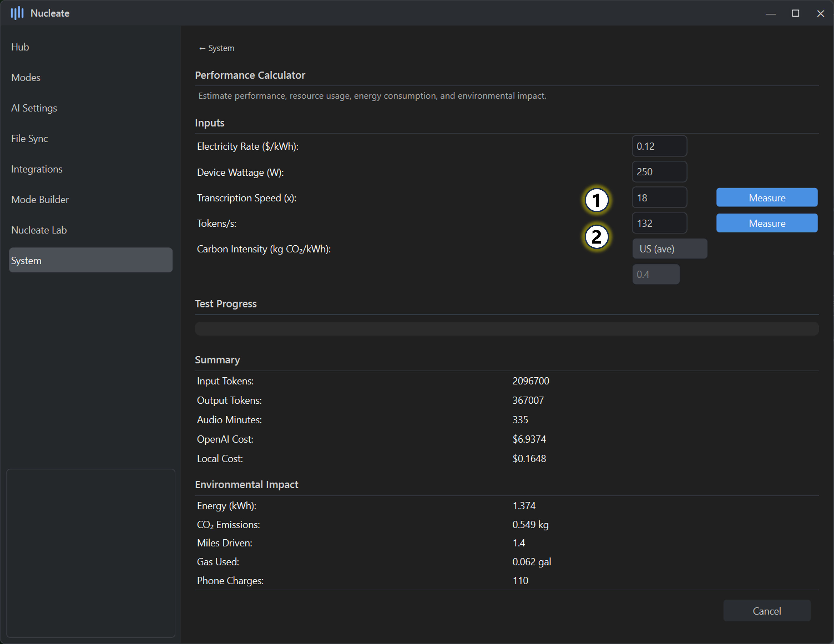834x644 pixels.
Task: Go to Mode Builder
Action: (x=40, y=200)
